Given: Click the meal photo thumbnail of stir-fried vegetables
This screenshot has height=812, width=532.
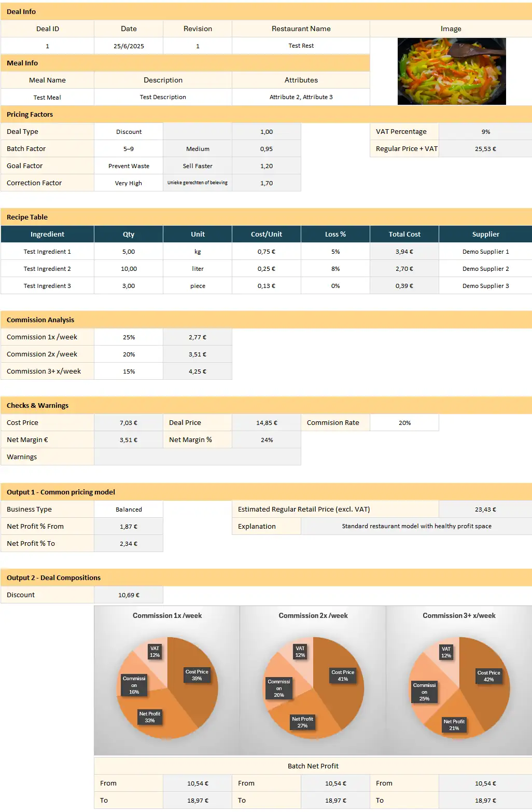Looking at the screenshot, I should point(452,72).
